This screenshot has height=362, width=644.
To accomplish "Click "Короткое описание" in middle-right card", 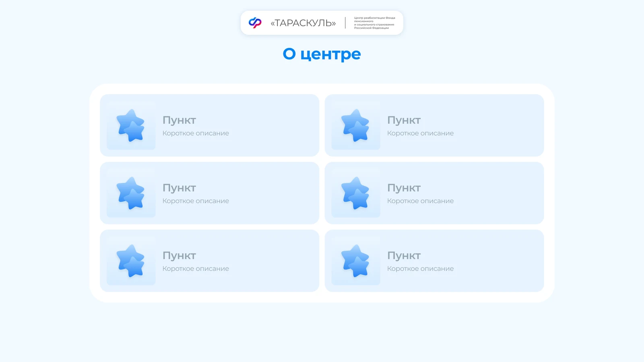I will click(420, 201).
